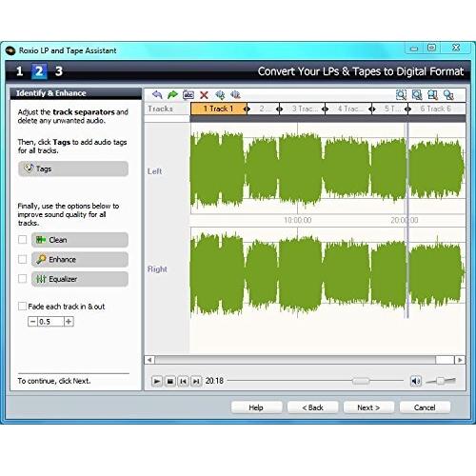
Task: Select track segment 2
Action: [x=263, y=109]
